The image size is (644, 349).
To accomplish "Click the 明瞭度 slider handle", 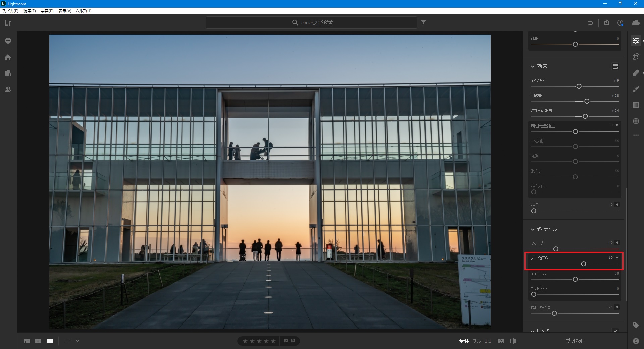I will (x=587, y=101).
